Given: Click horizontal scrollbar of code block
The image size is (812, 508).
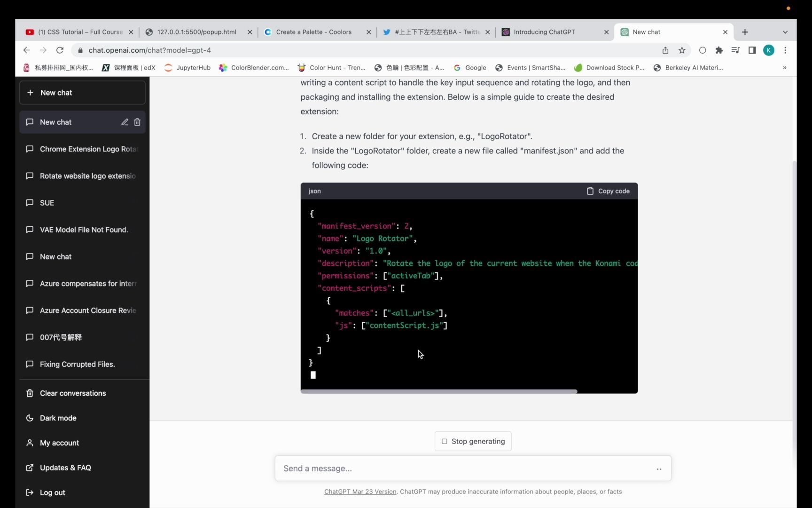Looking at the screenshot, I should click(439, 391).
